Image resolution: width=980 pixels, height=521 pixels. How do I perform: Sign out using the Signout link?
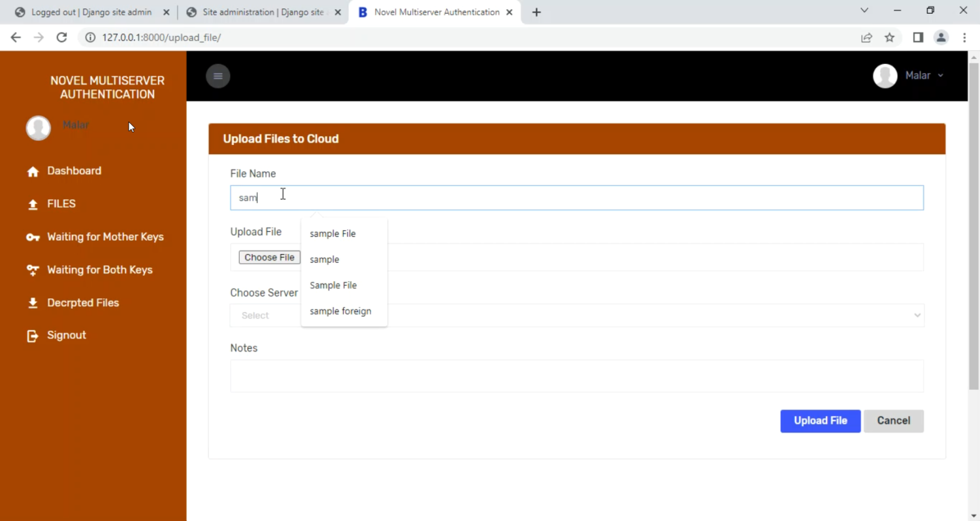(x=67, y=335)
